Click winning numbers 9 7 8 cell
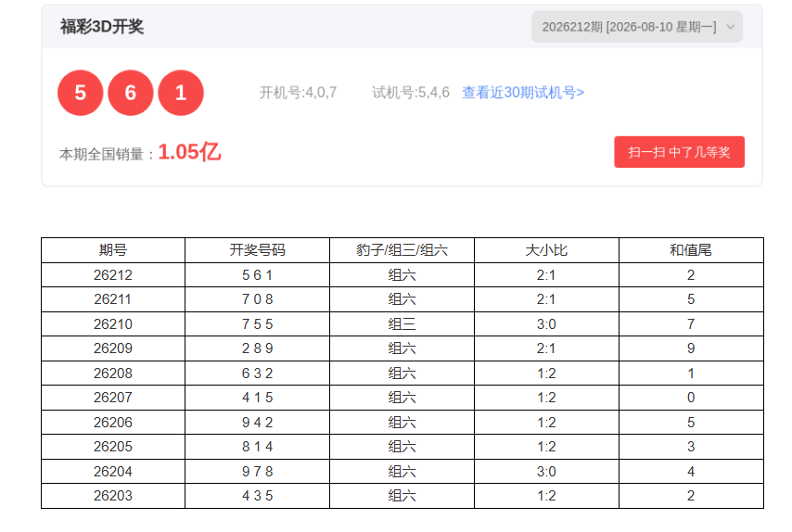Viewport: 792px width, 532px height. (x=257, y=472)
